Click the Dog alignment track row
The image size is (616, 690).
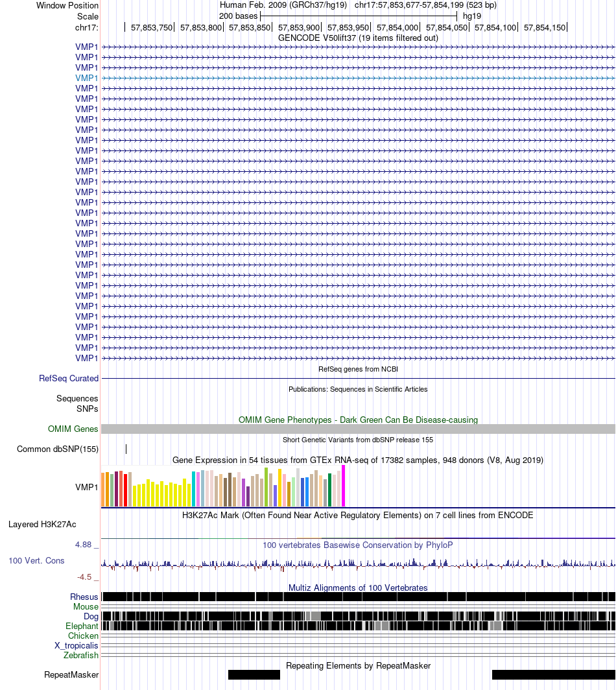[x=358, y=616]
